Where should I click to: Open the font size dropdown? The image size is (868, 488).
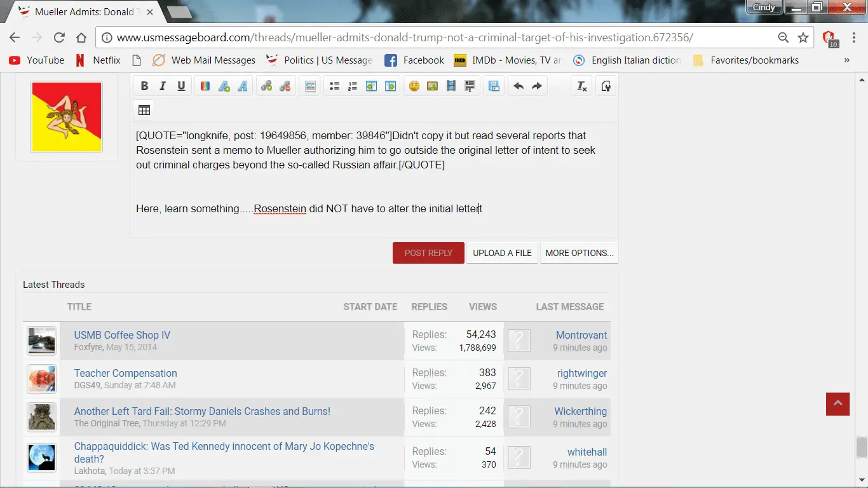click(x=224, y=86)
